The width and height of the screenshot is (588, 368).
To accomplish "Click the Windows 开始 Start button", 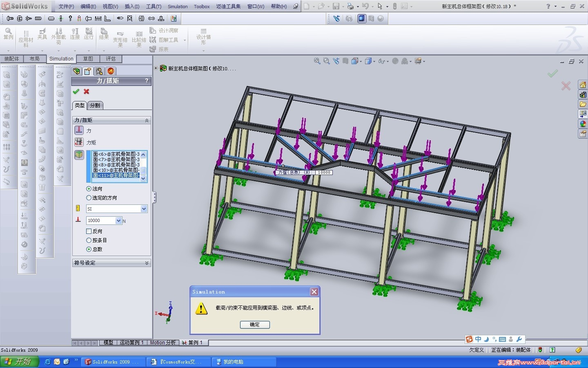I will (19, 362).
